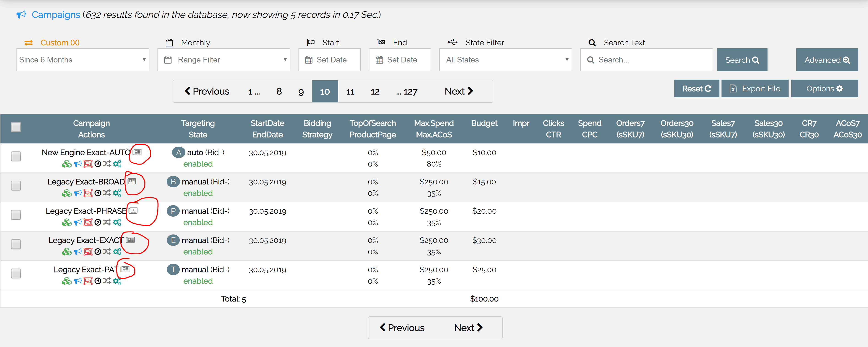Open the Range Filter dropdown

(x=224, y=60)
